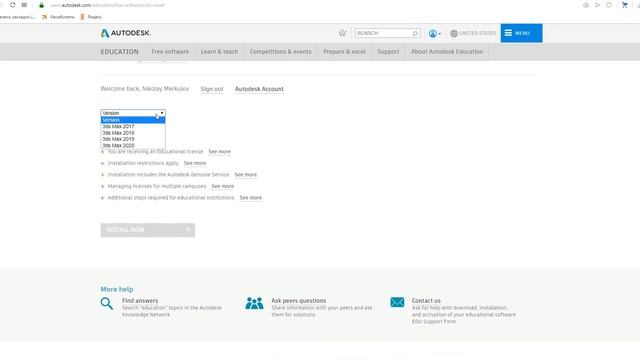Open the Авиабилеты bookmark
Image resolution: width=640 pixels, height=360 pixels.
58,17
